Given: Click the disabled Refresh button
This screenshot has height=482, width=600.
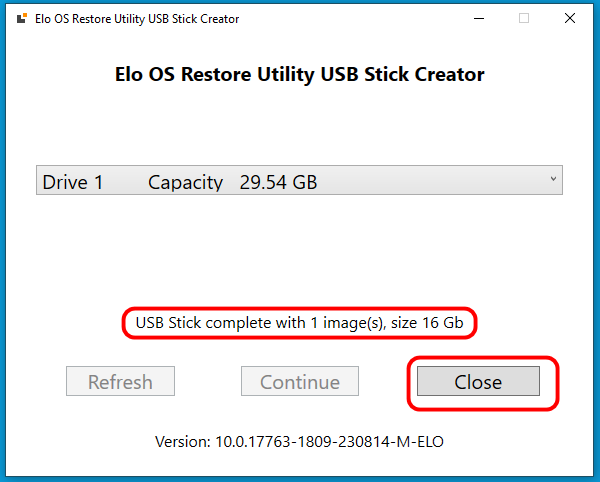Looking at the screenshot, I should [120, 381].
